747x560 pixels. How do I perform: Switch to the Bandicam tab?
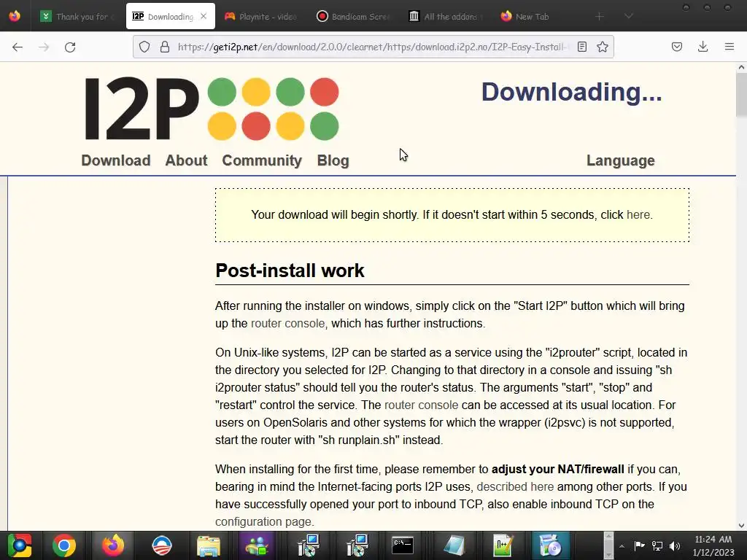354,16
